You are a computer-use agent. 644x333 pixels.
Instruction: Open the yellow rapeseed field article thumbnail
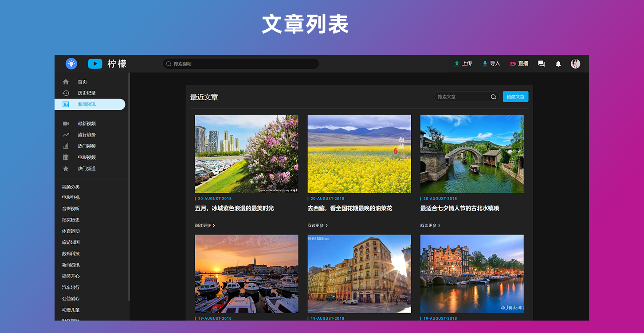click(359, 154)
